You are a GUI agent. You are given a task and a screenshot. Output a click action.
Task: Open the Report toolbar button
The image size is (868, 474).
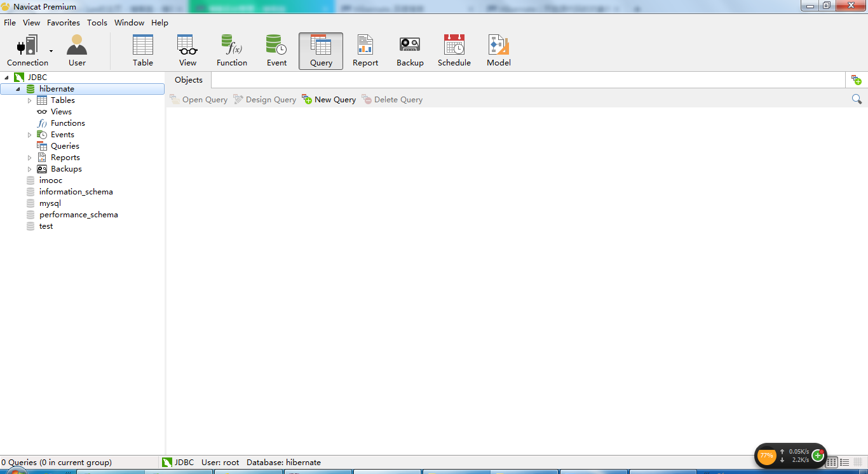tap(365, 51)
